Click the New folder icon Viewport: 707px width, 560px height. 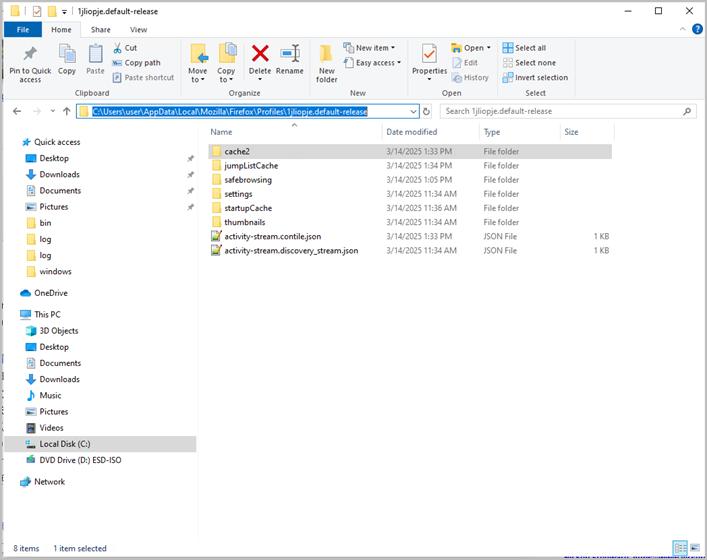tap(326, 54)
